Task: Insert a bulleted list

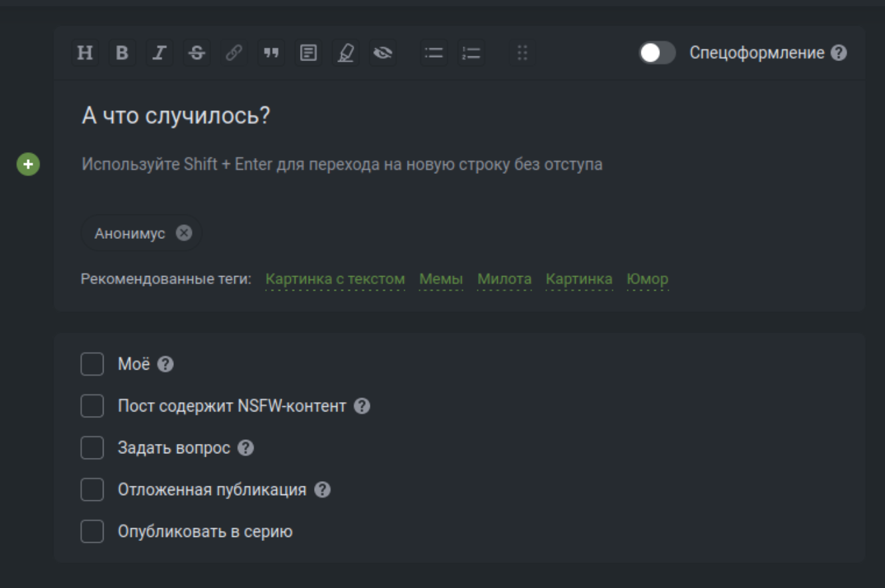Action: 434,53
